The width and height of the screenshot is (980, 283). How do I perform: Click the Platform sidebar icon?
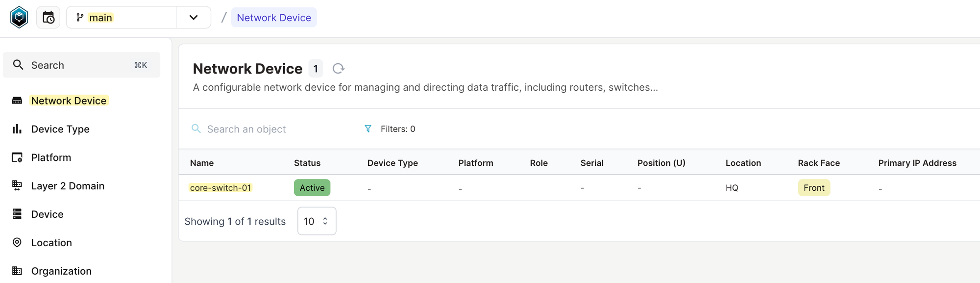(17, 157)
